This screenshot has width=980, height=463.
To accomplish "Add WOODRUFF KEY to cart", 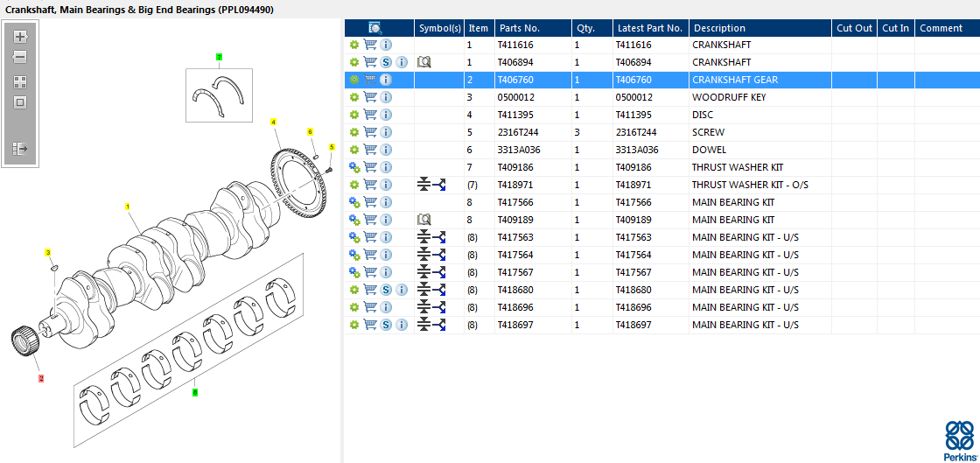I will click(x=370, y=97).
